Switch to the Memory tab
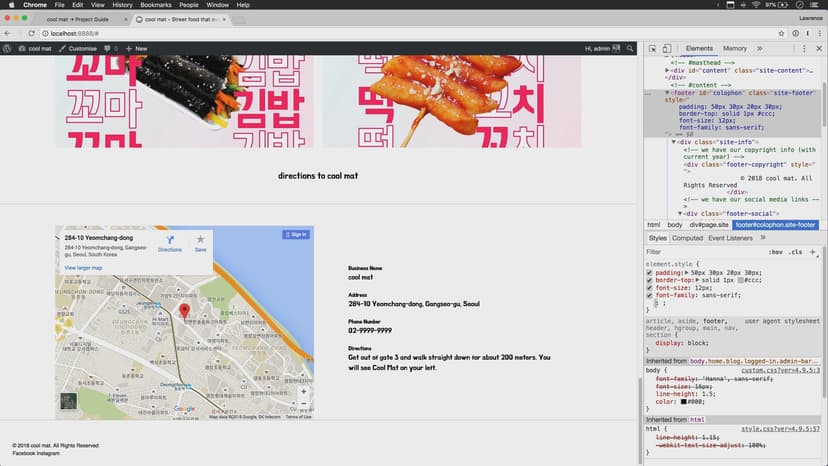This screenshot has height=466, width=828. point(735,48)
